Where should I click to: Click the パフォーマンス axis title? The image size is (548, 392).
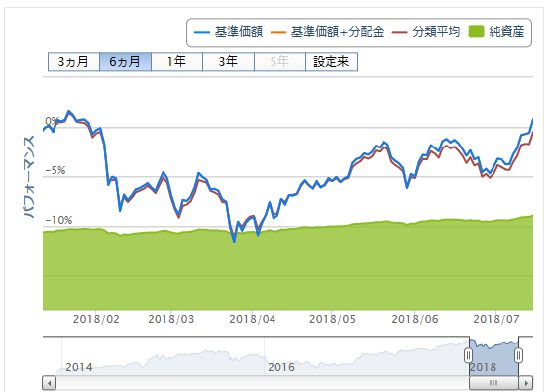pos(29,176)
